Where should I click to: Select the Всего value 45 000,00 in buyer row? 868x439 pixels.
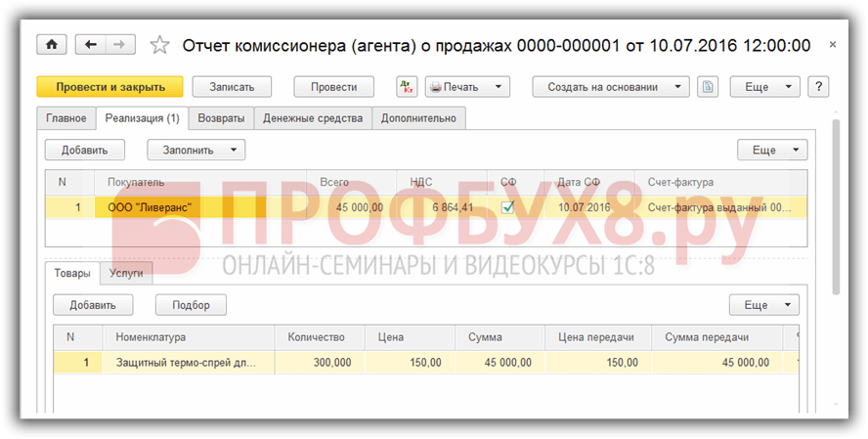pos(352,207)
